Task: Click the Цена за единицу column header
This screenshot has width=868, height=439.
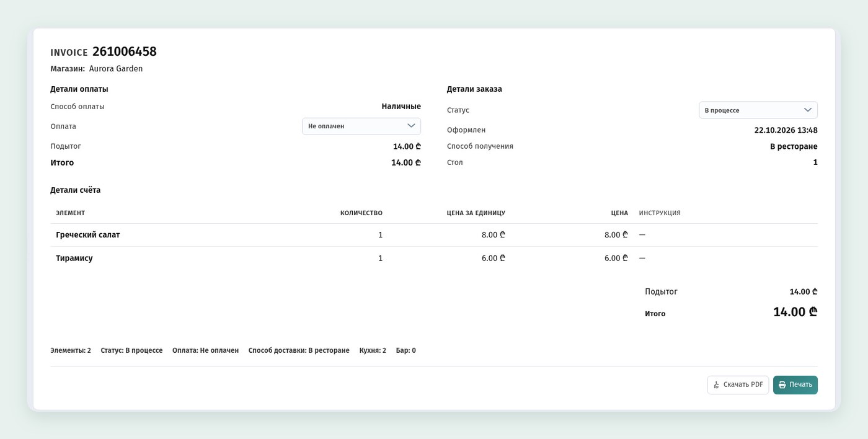Action: 476,213
